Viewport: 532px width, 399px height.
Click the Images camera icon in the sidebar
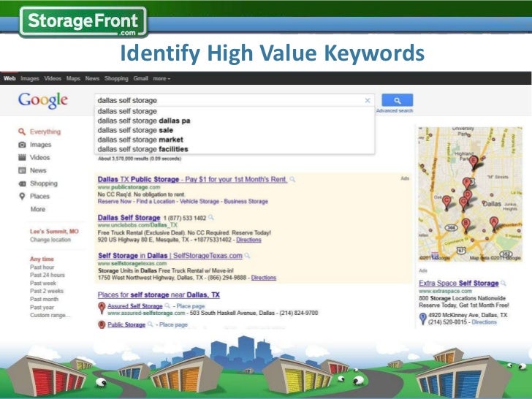pos(22,145)
